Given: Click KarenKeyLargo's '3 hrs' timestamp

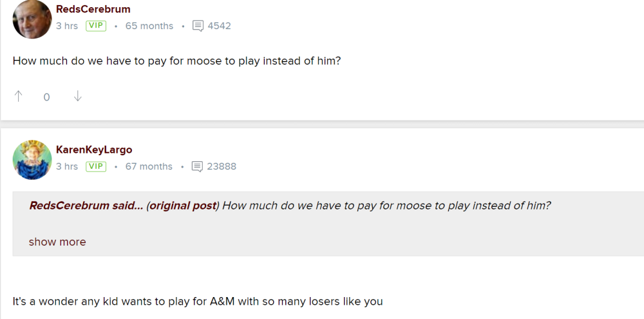Looking at the screenshot, I should 67,166.
